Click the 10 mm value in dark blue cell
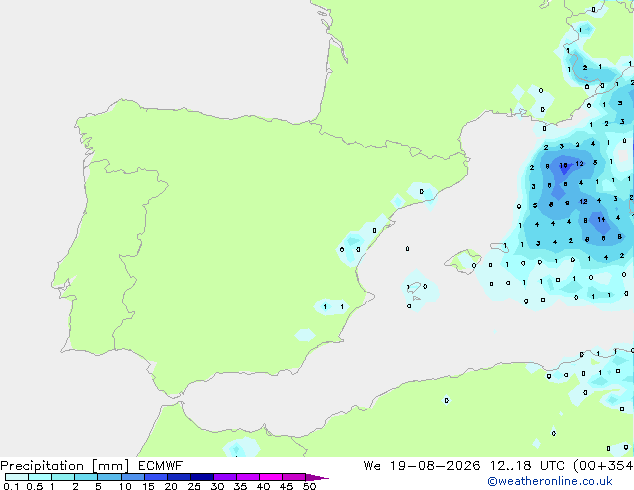 click(x=563, y=165)
